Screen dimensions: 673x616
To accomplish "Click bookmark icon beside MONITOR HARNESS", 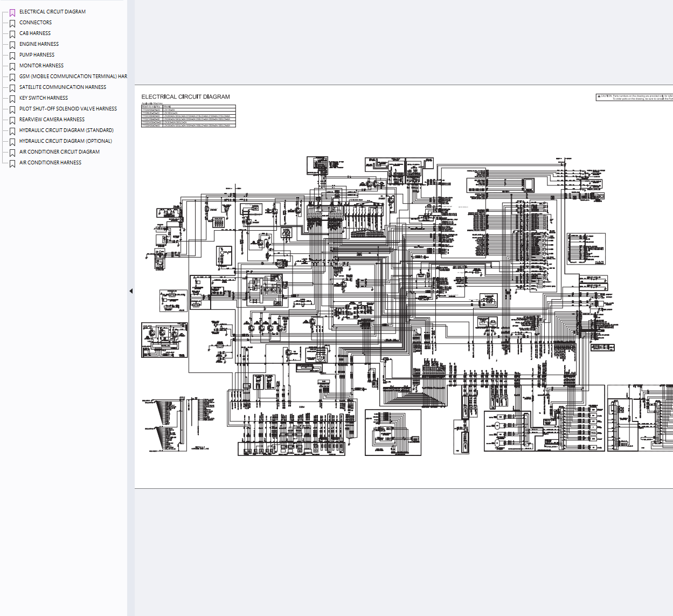I will point(12,66).
